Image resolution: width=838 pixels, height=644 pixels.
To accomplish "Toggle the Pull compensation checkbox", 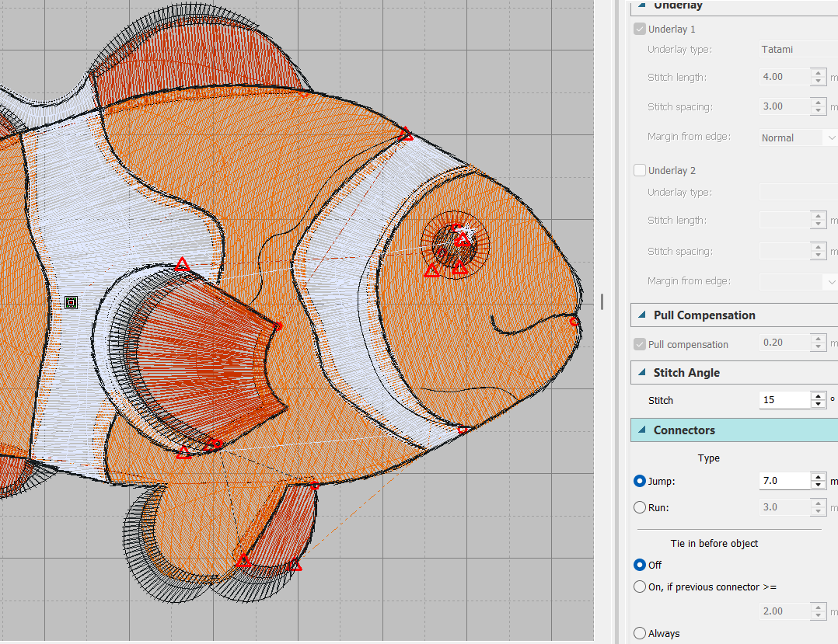I will [x=639, y=344].
